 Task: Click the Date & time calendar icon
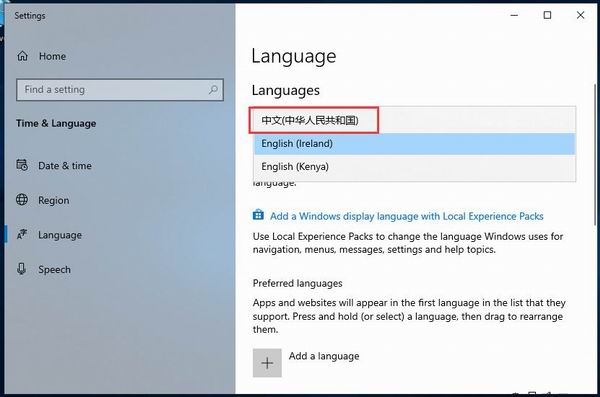point(22,165)
